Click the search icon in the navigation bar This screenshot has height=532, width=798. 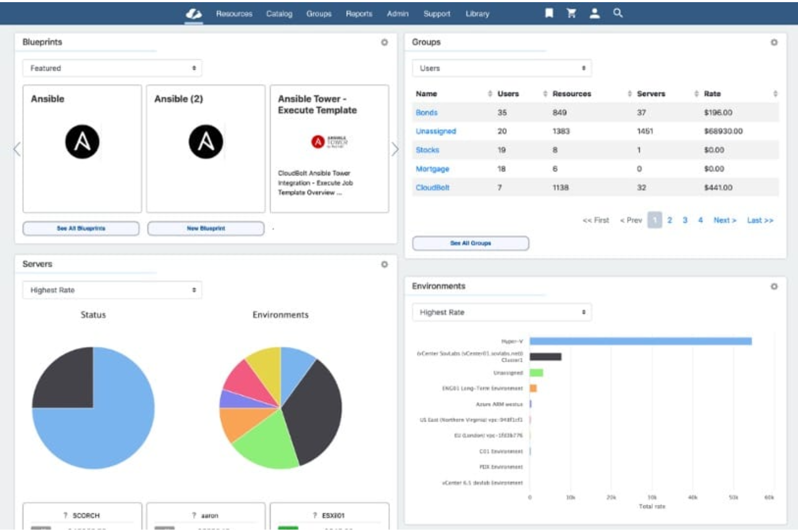(x=616, y=13)
